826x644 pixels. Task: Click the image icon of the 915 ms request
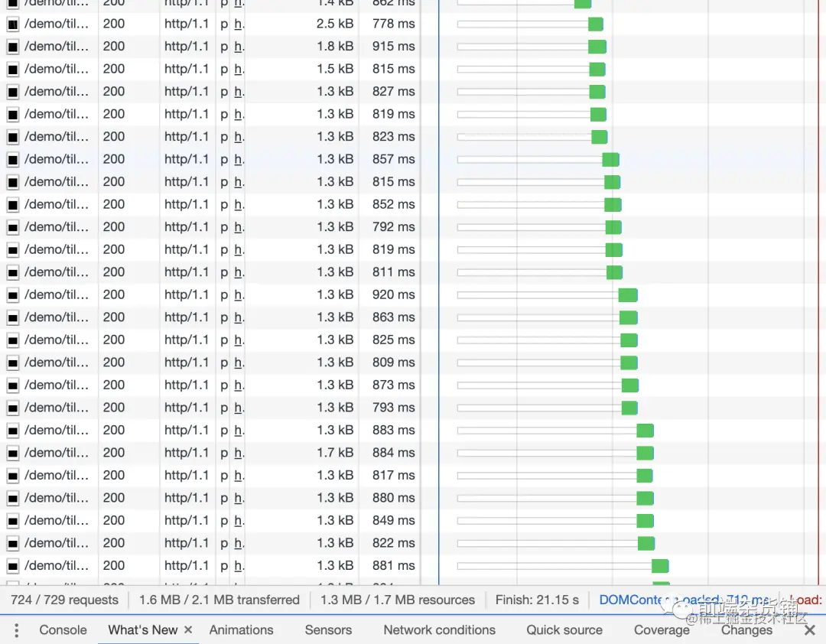point(13,47)
